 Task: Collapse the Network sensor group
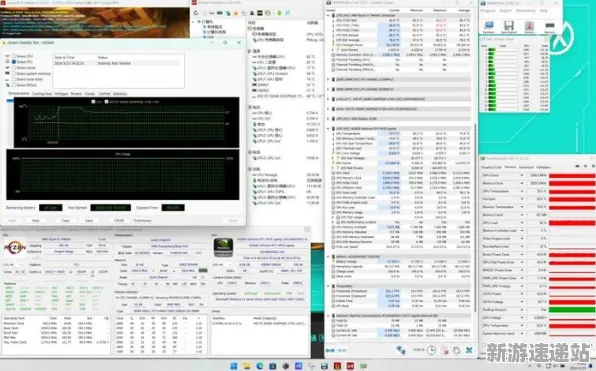click(328, 316)
